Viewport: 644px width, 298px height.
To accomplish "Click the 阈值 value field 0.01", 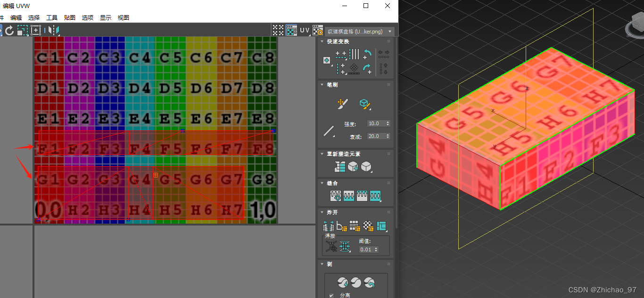I will click(366, 250).
